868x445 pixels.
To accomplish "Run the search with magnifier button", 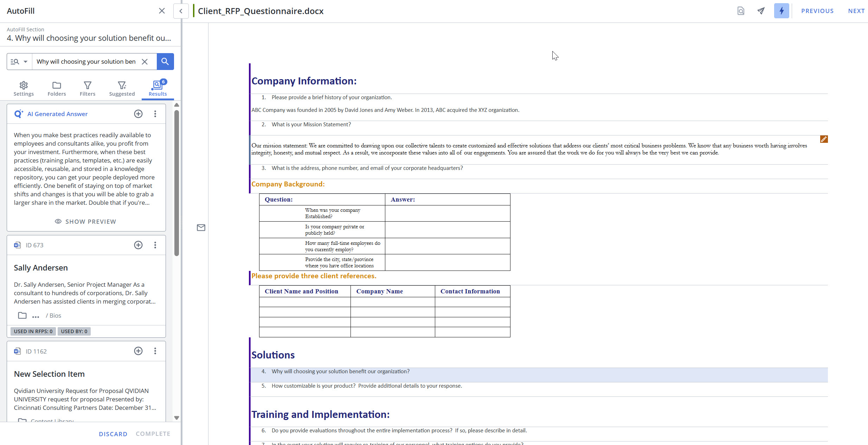I will point(165,62).
